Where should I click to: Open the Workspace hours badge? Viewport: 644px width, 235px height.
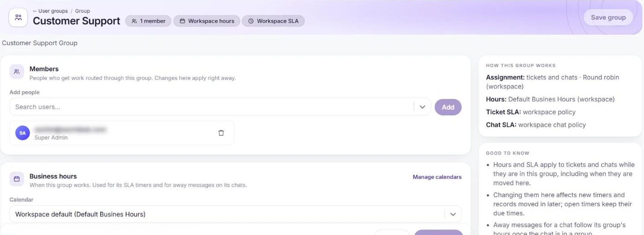[207, 21]
